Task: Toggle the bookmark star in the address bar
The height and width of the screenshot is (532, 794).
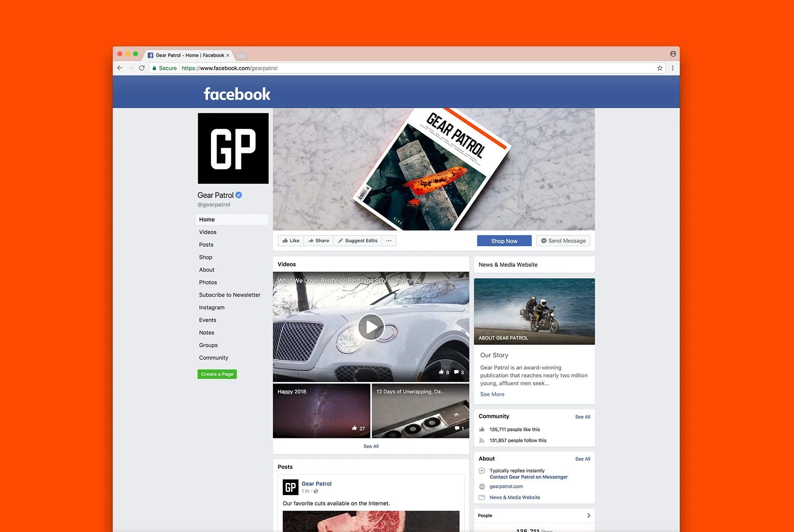Action: 659,68
